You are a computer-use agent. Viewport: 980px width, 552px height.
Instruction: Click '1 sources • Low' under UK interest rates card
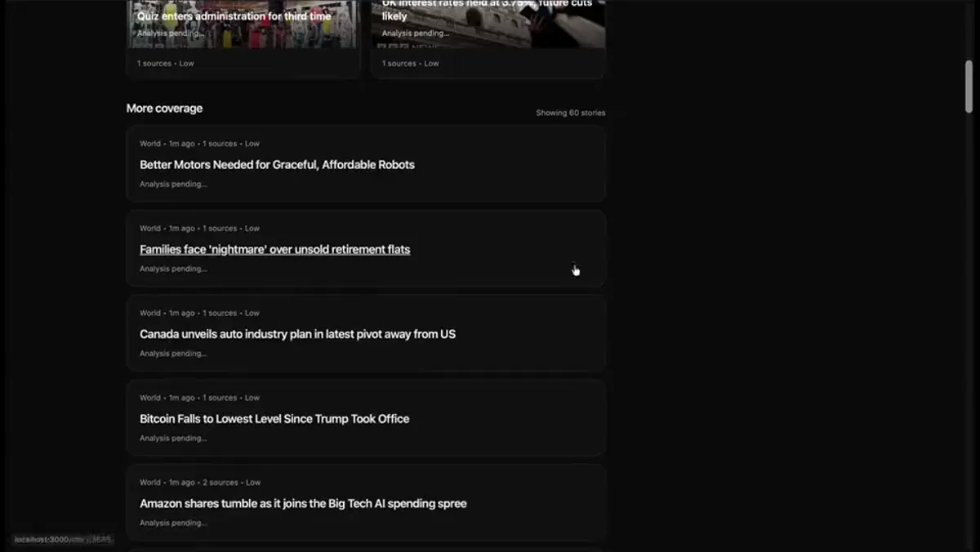click(x=411, y=64)
